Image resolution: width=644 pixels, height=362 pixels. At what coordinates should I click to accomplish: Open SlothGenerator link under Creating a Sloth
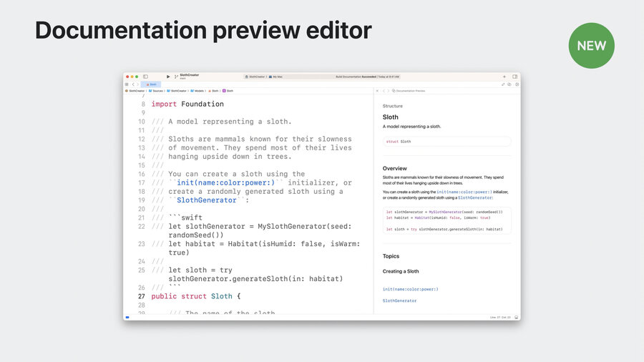click(399, 301)
